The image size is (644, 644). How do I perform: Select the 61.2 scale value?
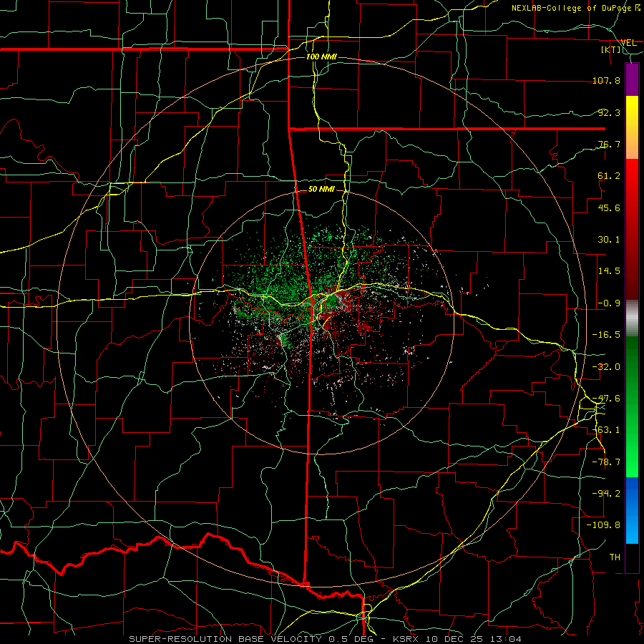pos(610,176)
